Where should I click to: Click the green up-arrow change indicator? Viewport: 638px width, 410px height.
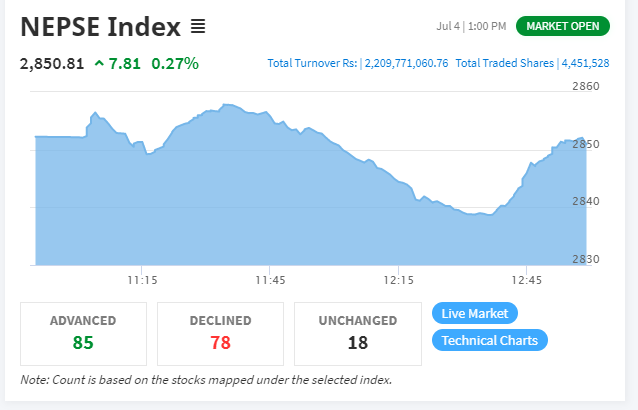99,63
